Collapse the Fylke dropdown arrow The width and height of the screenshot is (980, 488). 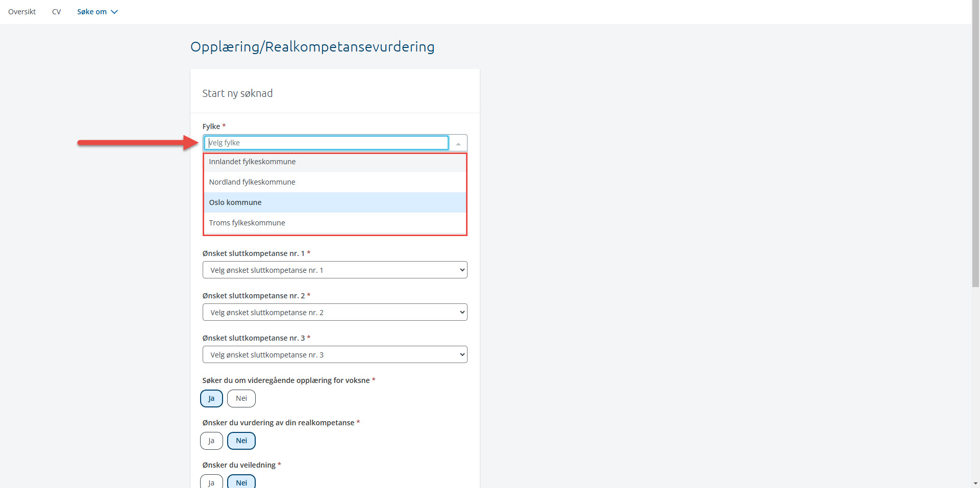(x=458, y=143)
